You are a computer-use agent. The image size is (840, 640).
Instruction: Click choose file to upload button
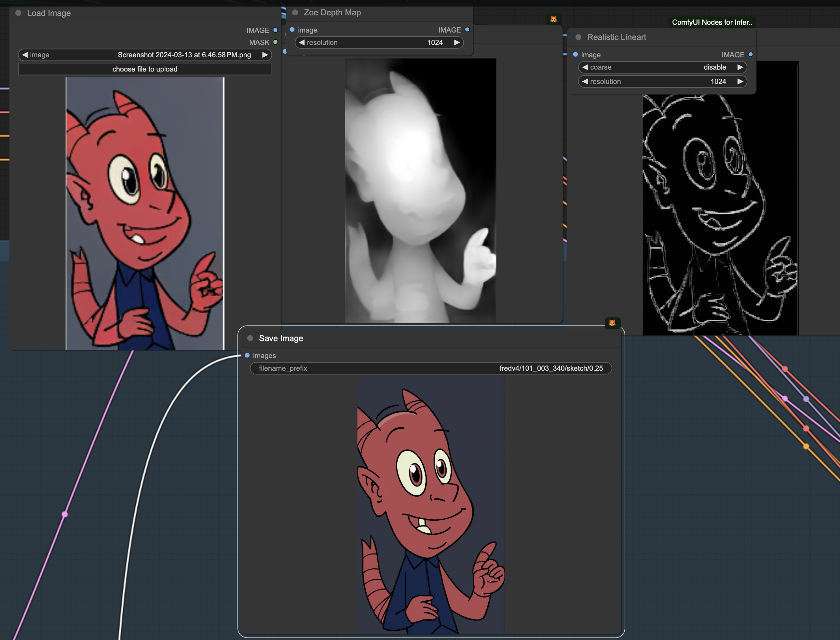(145, 69)
